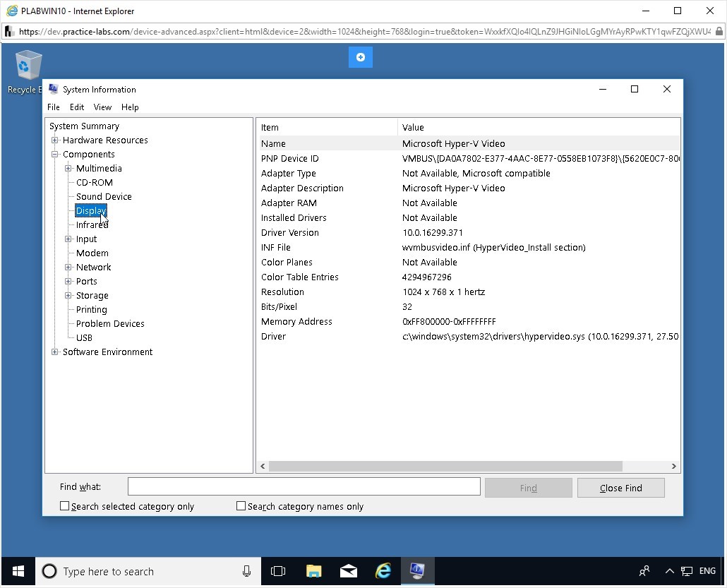
Task: Click the scroll left arrow
Action: click(x=263, y=466)
